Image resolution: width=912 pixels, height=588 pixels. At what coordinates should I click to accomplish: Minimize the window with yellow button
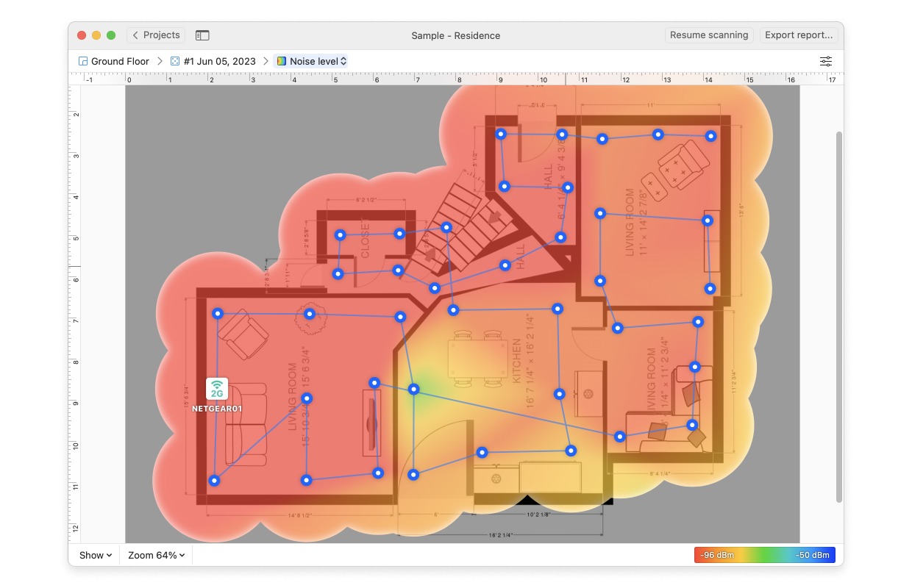coord(96,35)
